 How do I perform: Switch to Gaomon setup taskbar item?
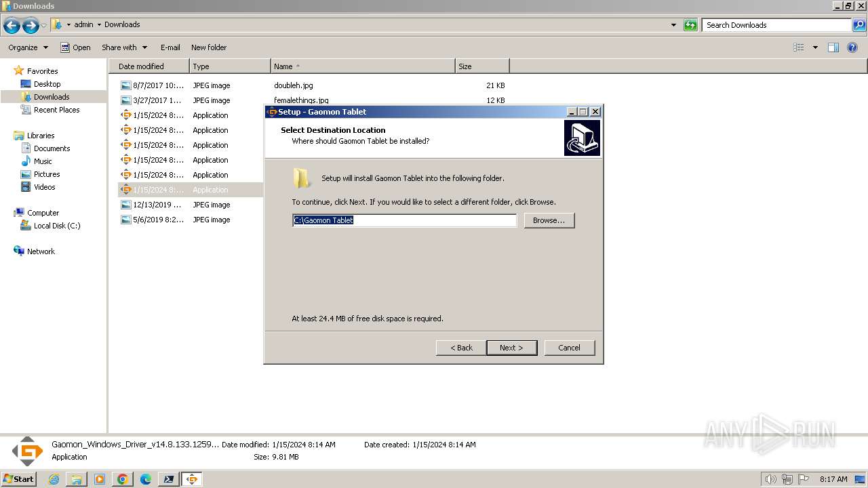[192, 479]
